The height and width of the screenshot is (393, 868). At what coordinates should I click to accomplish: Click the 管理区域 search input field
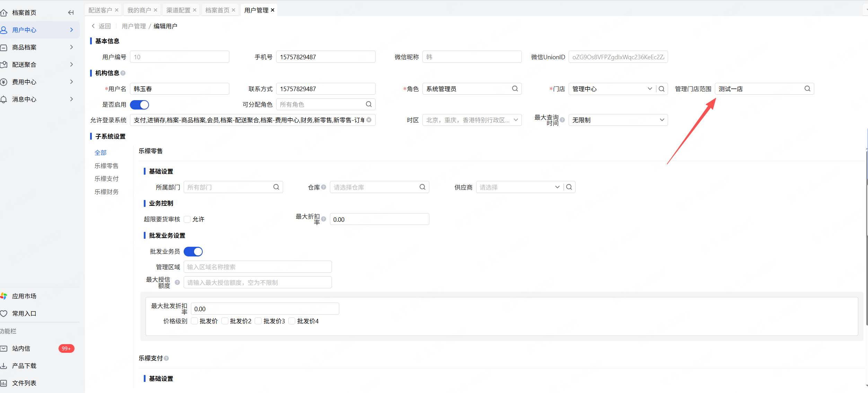257,267
